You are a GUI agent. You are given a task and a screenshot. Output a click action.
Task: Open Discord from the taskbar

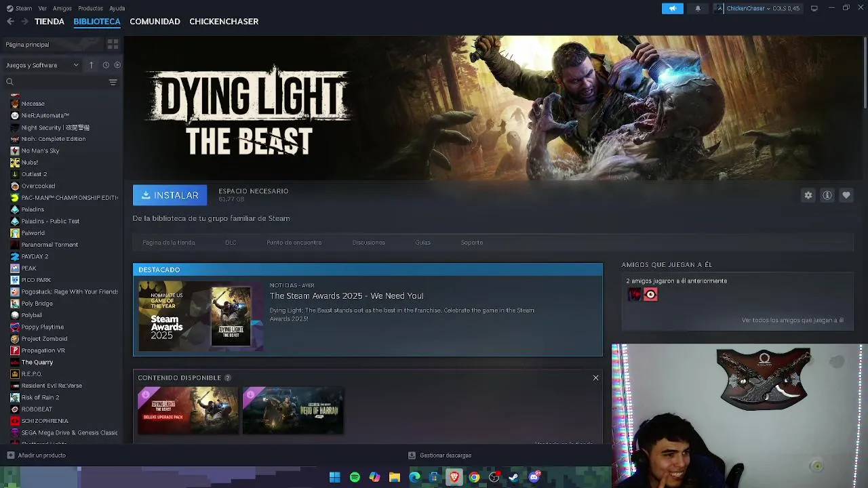(x=534, y=477)
